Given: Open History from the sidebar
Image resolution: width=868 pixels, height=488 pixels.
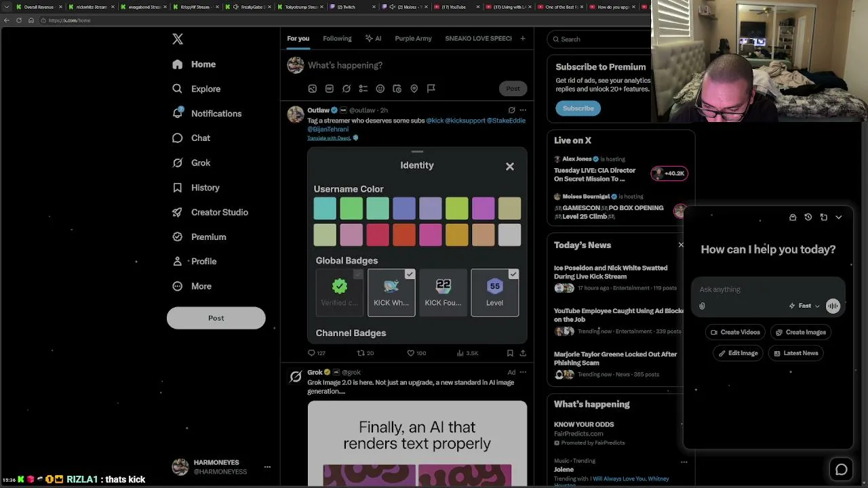Looking at the screenshot, I should 196,188.
